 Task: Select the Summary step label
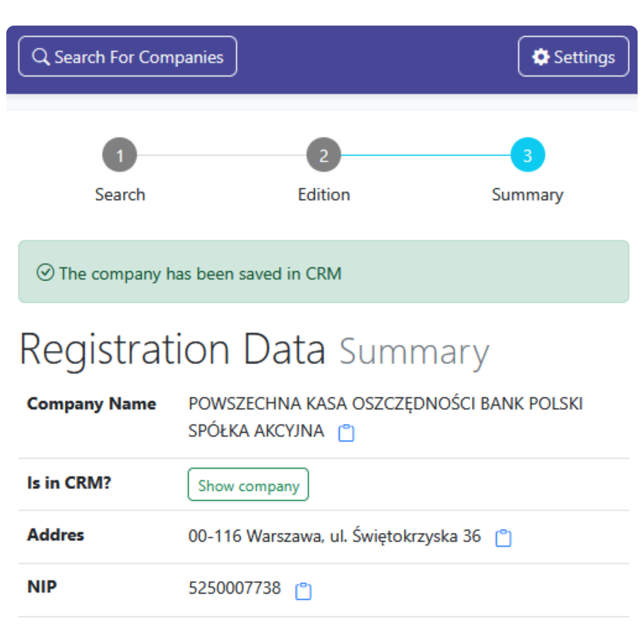click(528, 195)
